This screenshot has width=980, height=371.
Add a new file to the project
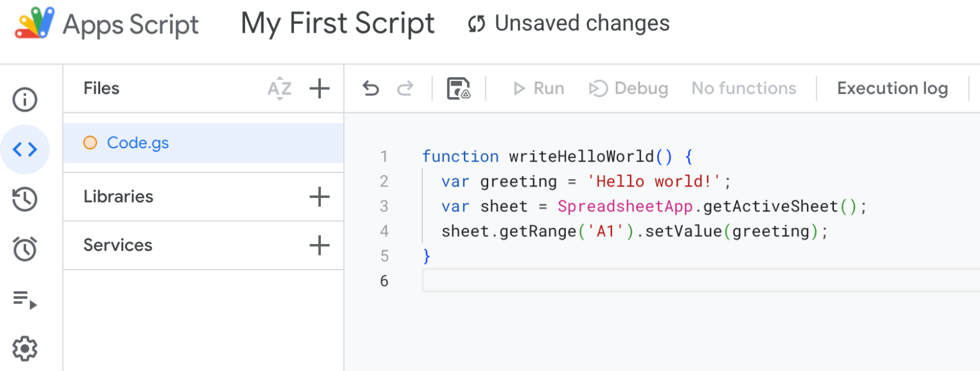319,89
